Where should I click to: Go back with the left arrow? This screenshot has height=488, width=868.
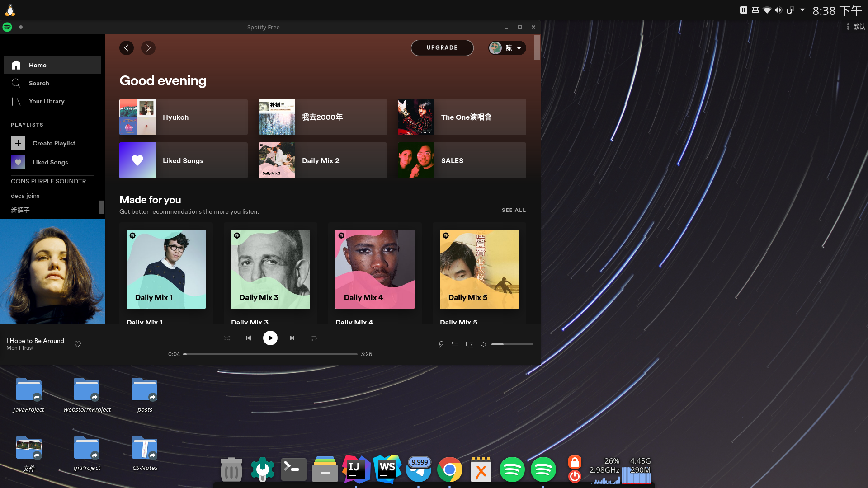coord(127,48)
